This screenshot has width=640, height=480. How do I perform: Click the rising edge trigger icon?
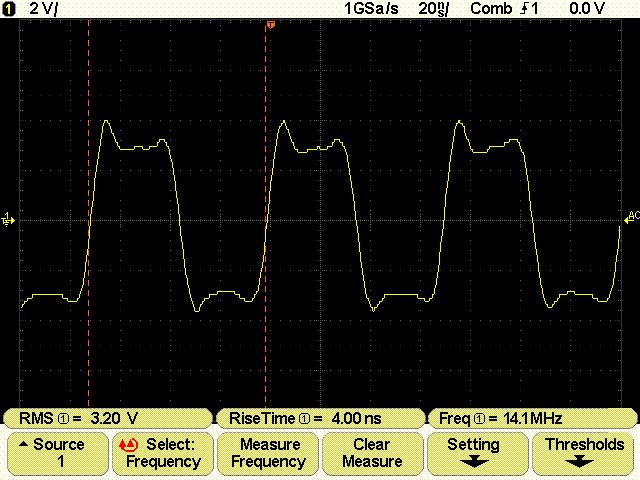pos(525,9)
